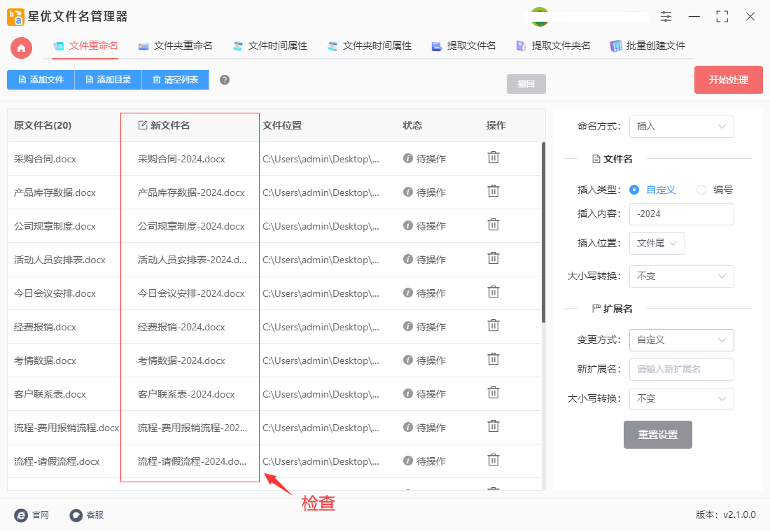Click 重置设置 button
Image resolution: width=770 pixels, height=532 pixels.
pyautogui.click(x=657, y=435)
